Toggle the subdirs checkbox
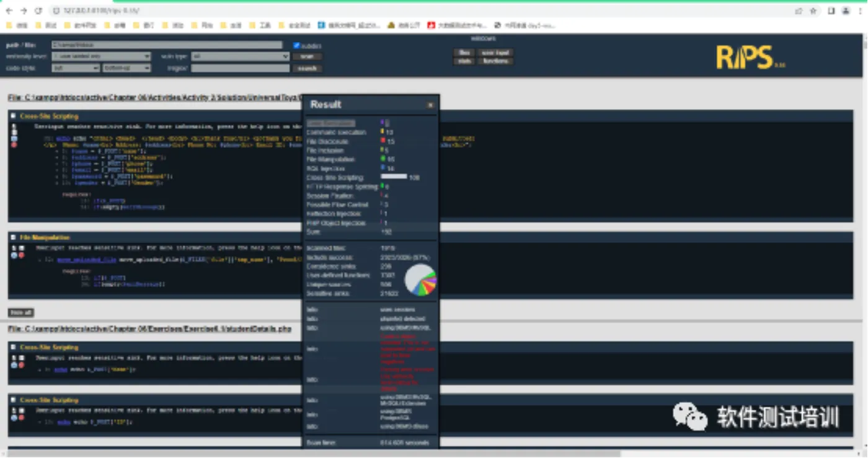868x458 pixels. tap(296, 45)
